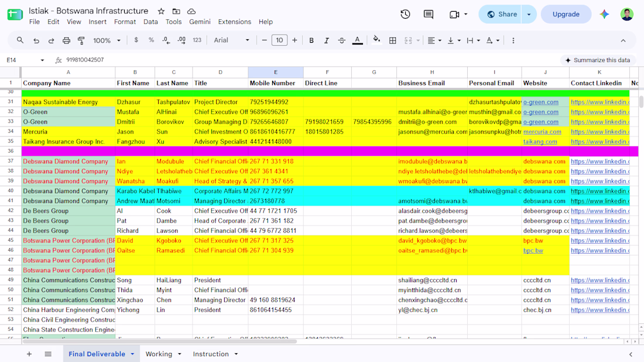Open the Google account avatar

pyautogui.click(x=627, y=15)
